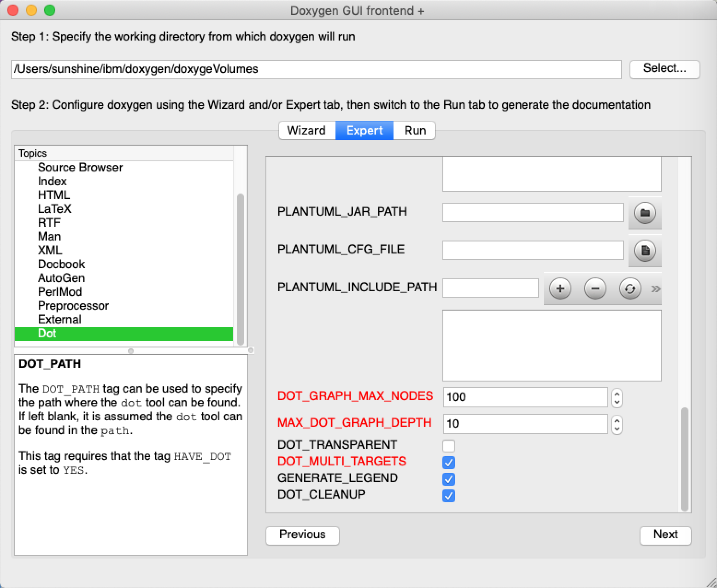Maximize the Doxygen GUI window
Screen dimensions: 717x588
pos(50,10)
